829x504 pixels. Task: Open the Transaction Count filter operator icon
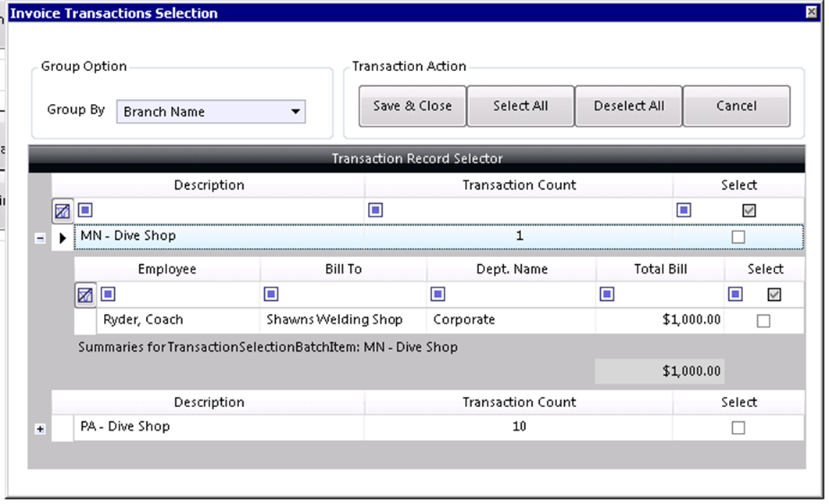tap(375, 210)
